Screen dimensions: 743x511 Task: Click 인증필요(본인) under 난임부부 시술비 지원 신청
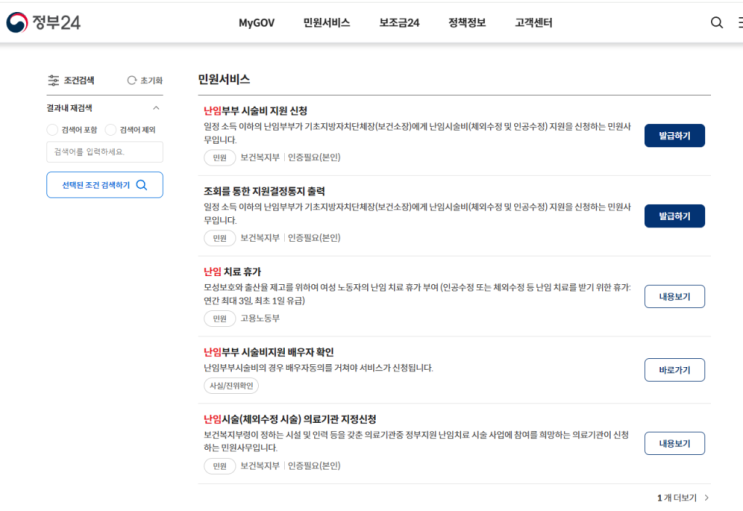tap(314, 157)
